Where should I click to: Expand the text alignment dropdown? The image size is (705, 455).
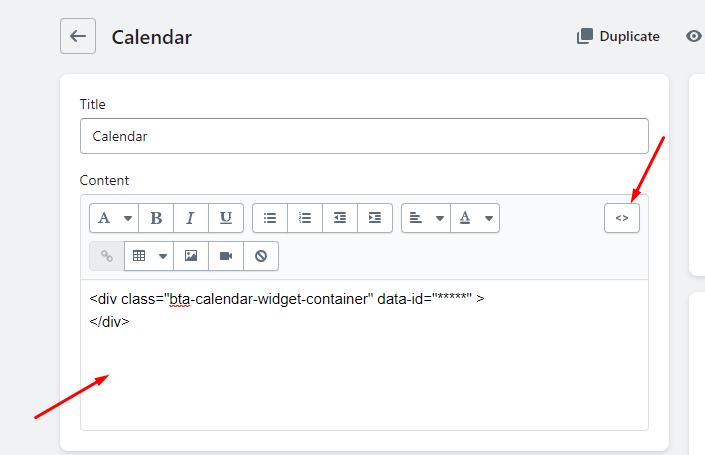point(425,218)
